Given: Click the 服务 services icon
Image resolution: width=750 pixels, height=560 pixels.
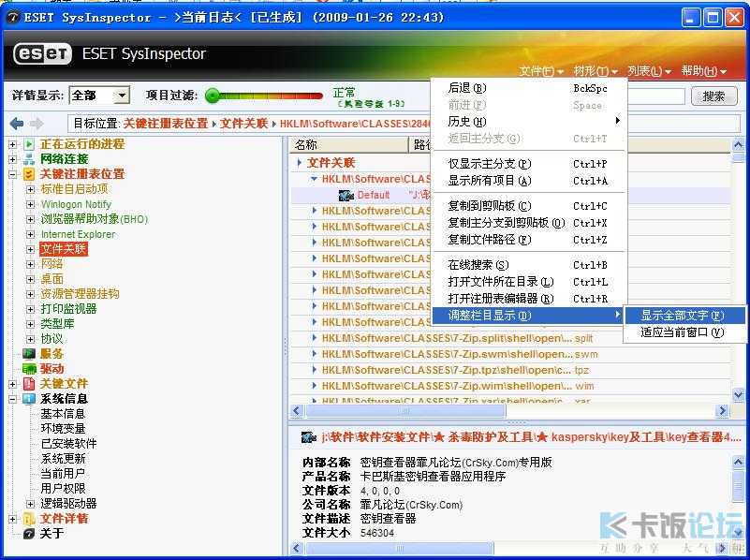Looking at the screenshot, I should [29, 354].
